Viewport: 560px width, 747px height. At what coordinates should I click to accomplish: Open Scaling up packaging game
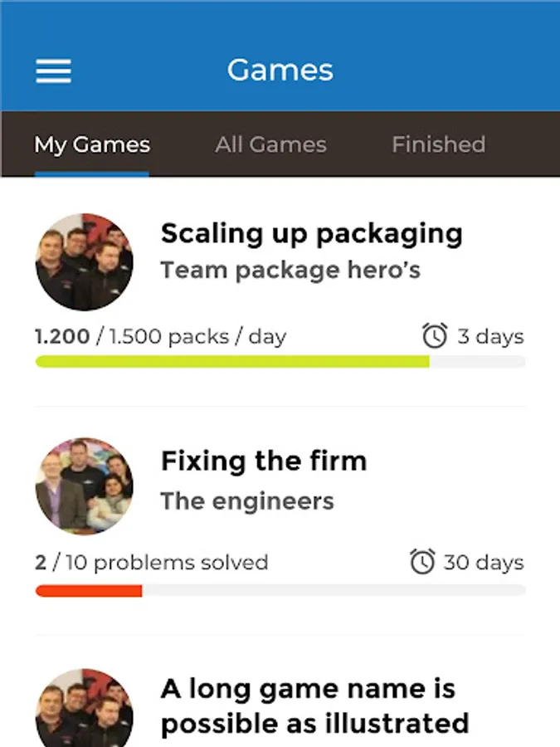311,233
